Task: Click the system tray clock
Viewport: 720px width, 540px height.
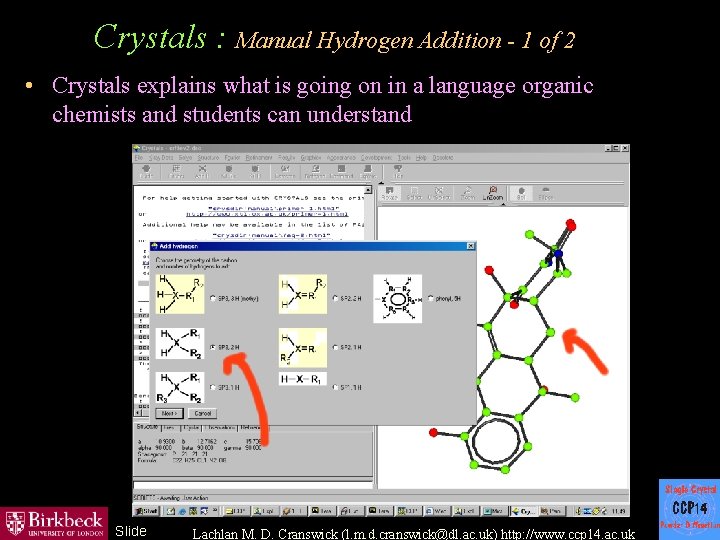Action: pos(619,511)
